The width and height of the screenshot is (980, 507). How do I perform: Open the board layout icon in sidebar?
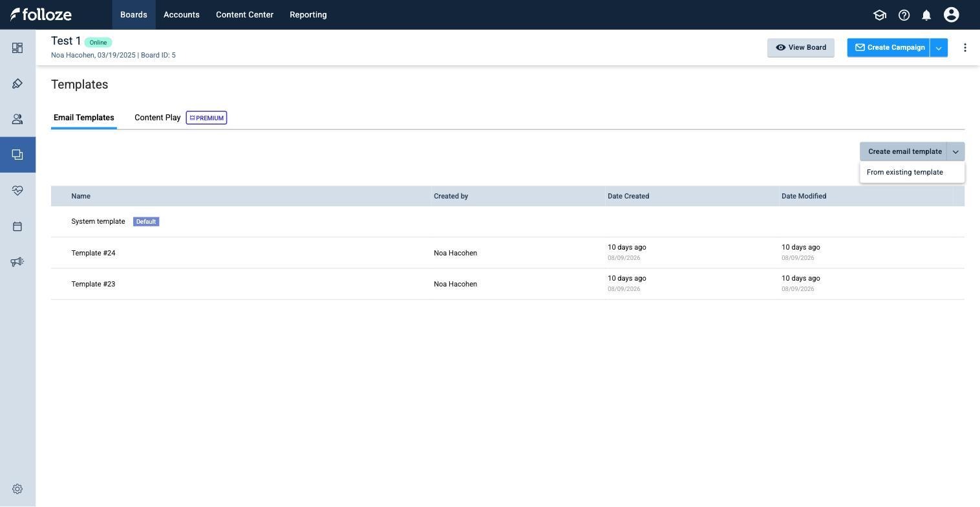[17, 48]
